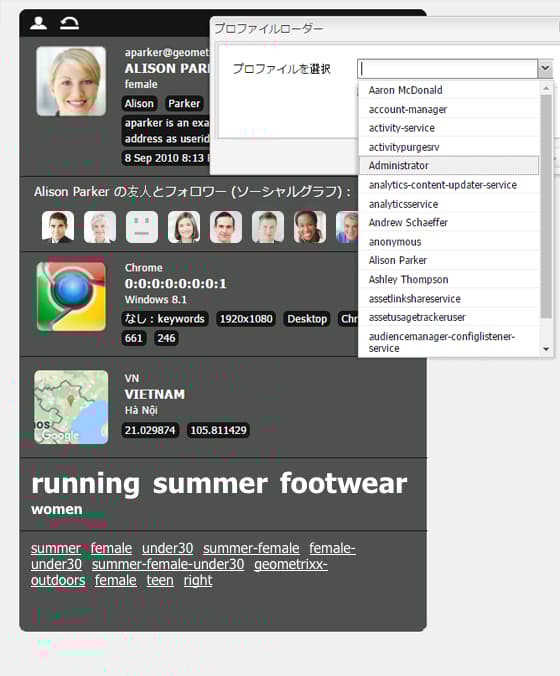This screenshot has height=676, width=560.
Task: Choose account-manager from the list
Action: coord(449,109)
